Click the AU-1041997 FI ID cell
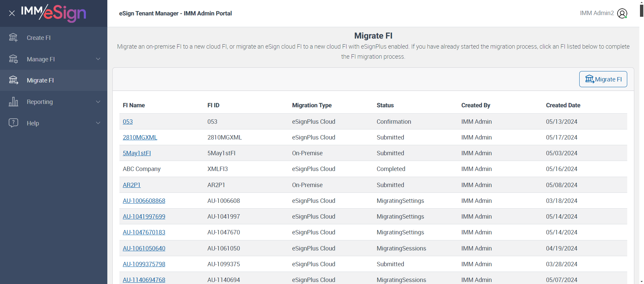644x284 pixels. [224, 217]
